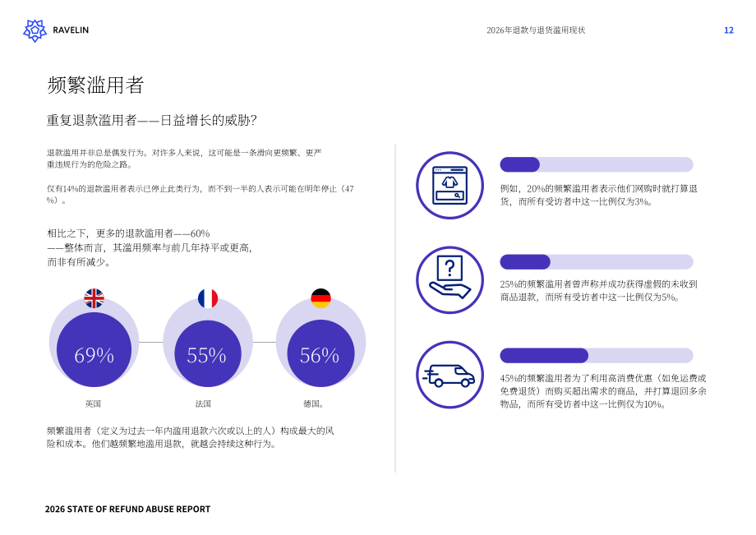Click the 55% circle for France
The image size is (756, 535).
coord(208,353)
